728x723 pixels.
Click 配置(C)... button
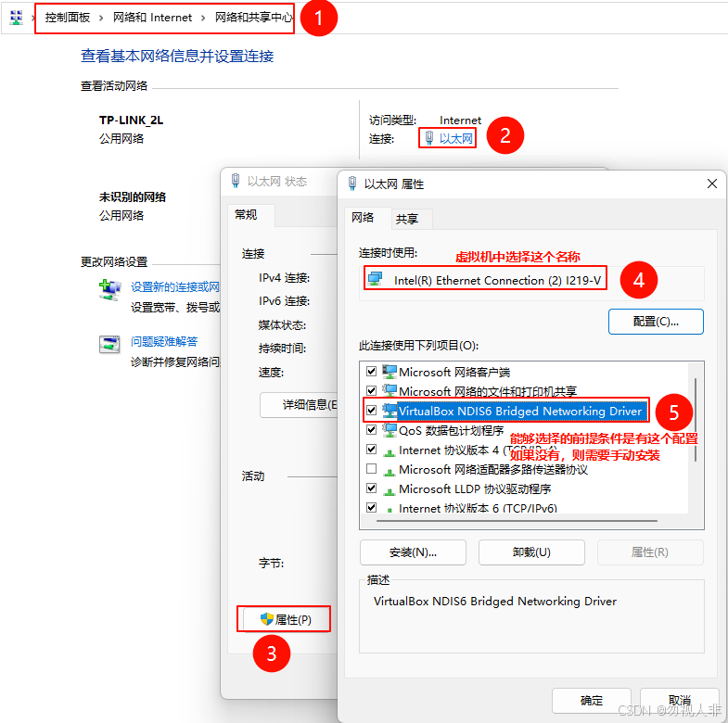click(656, 322)
